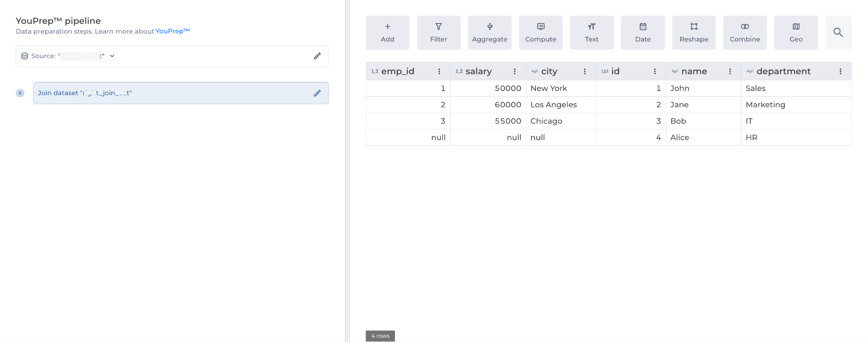Open the Text transformations tool
868x342 pixels.
coord(592,33)
